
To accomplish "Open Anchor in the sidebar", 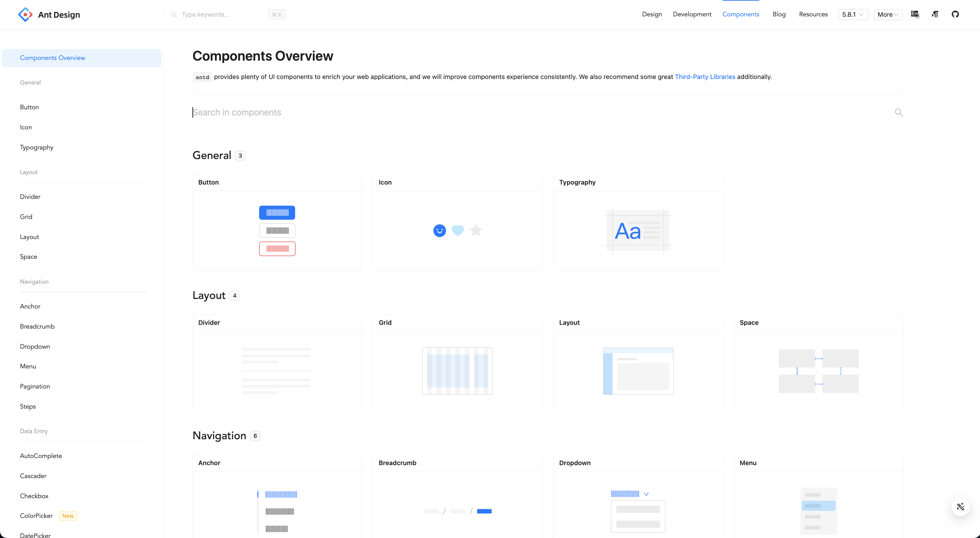I will (x=30, y=306).
